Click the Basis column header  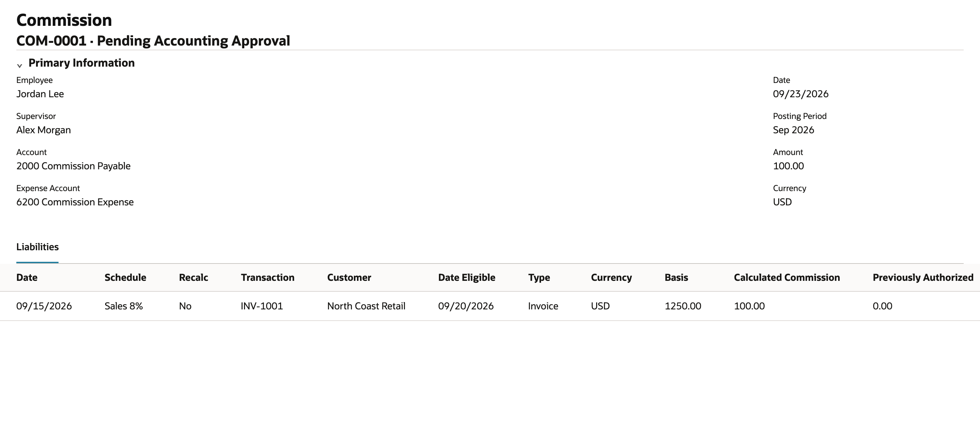[x=676, y=277]
